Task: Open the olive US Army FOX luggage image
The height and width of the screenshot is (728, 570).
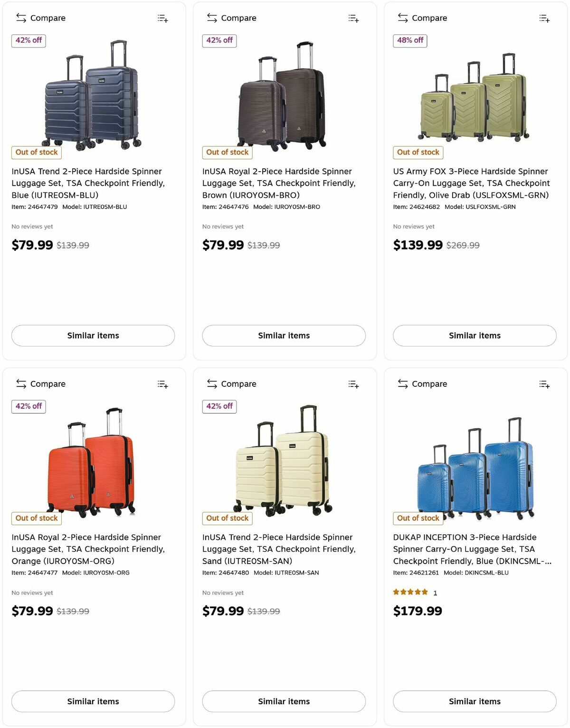Action: point(474,97)
